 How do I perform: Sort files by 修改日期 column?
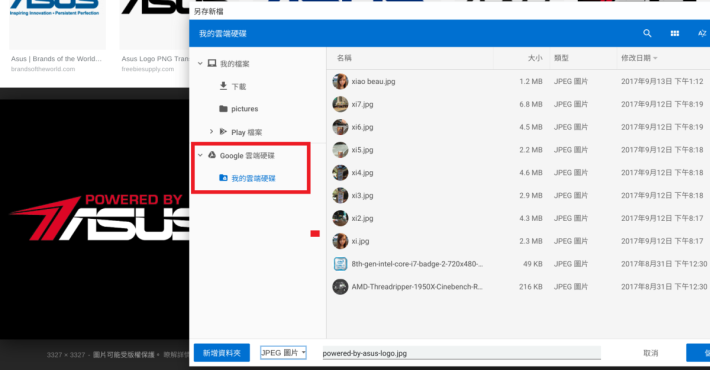(x=639, y=58)
